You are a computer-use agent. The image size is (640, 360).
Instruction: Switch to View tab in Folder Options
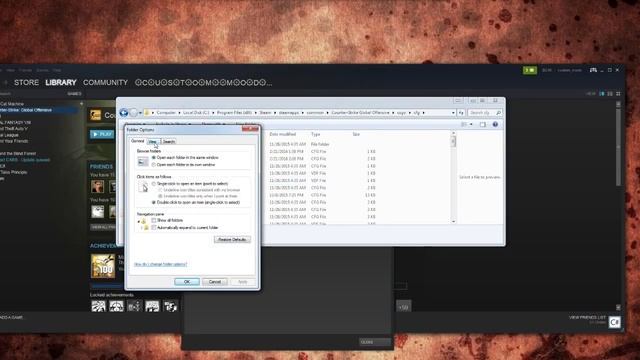point(153,142)
